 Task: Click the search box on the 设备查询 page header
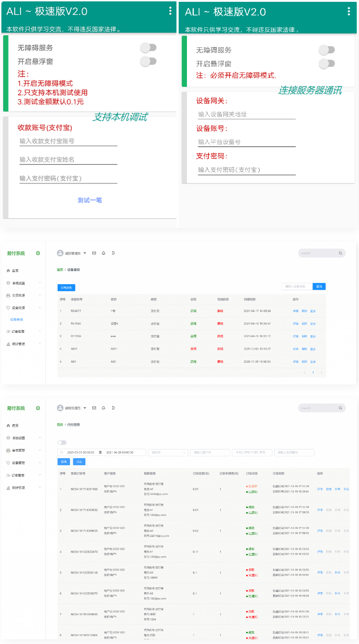click(322, 253)
